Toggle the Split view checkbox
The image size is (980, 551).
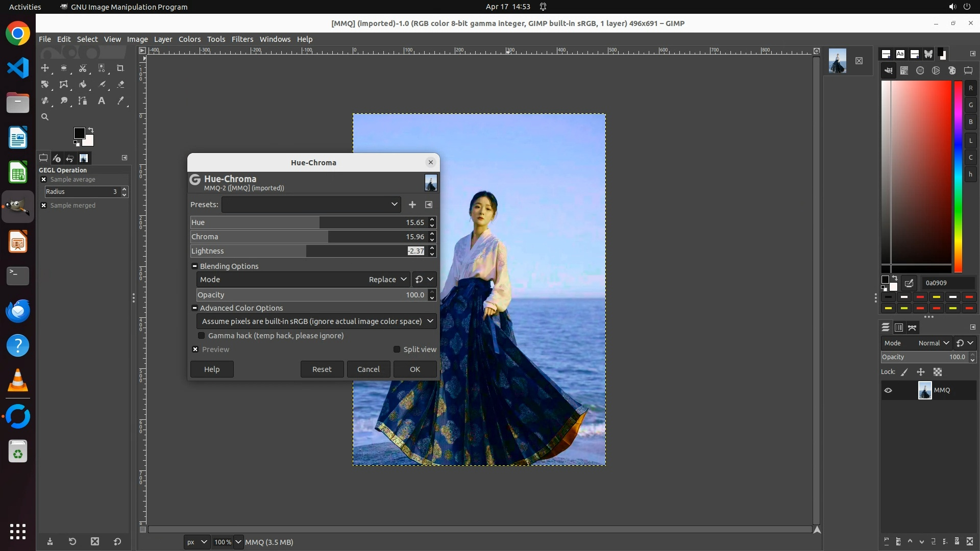point(397,349)
